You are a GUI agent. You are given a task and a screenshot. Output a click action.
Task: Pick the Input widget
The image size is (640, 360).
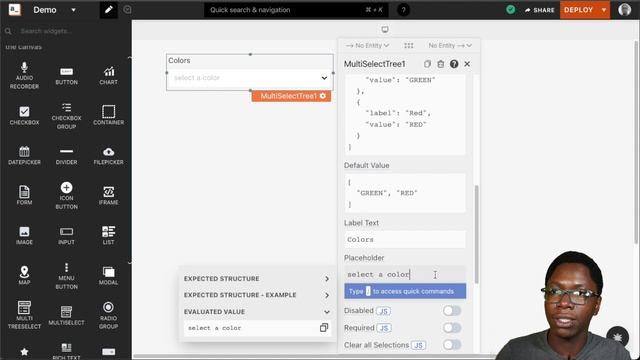[x=66, y=236]
